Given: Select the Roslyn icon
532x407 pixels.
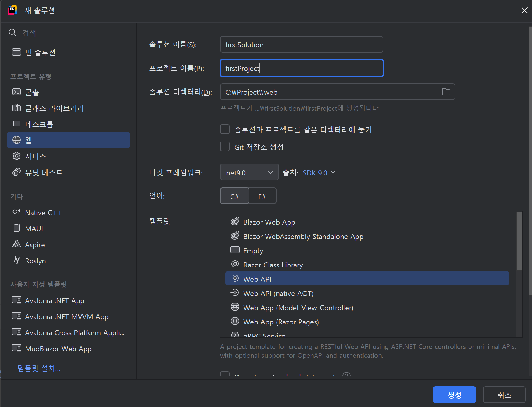Looking at the screenshot, I should 17,260.
